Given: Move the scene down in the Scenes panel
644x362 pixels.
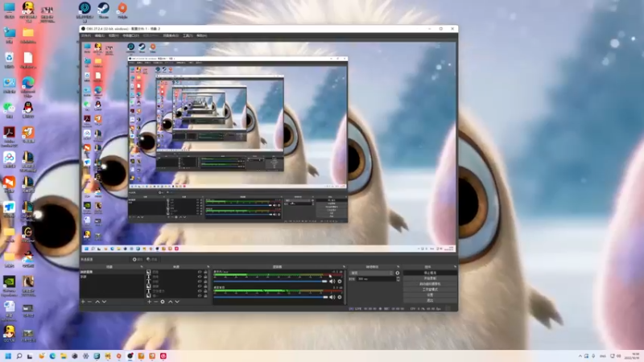Looking at the screenshot, I should pos(104,302).
